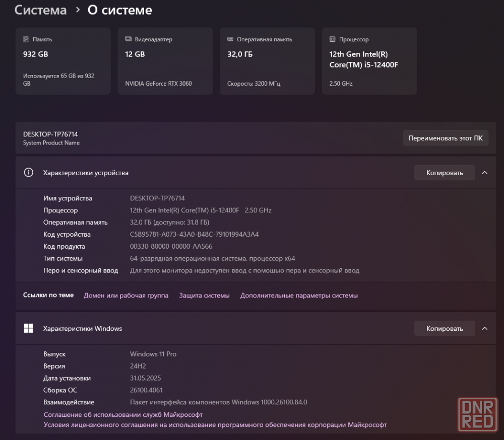Image resolution: width=504 pixels, height=440 pixels.
Task: Select edition value Windows 11 Pro
Action: tap(153, 354)
